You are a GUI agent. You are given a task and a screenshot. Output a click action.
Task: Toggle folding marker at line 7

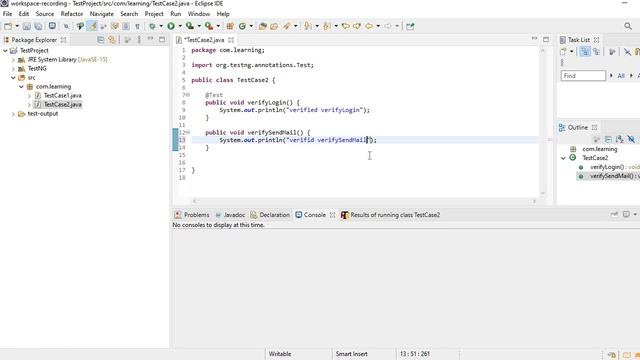188,95
